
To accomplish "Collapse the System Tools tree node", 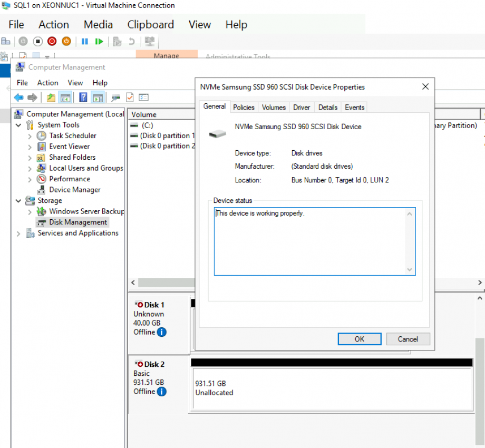I will pyautogui.click(x=19, y=125).
